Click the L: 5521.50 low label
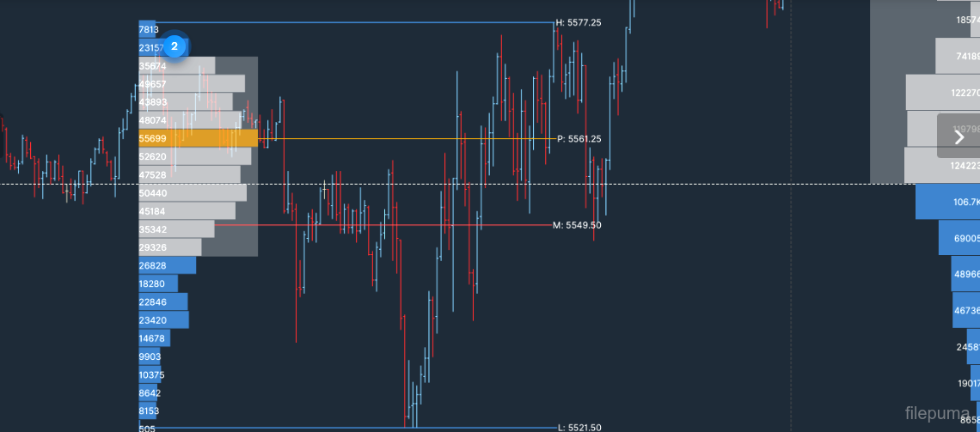 point(579,427)
